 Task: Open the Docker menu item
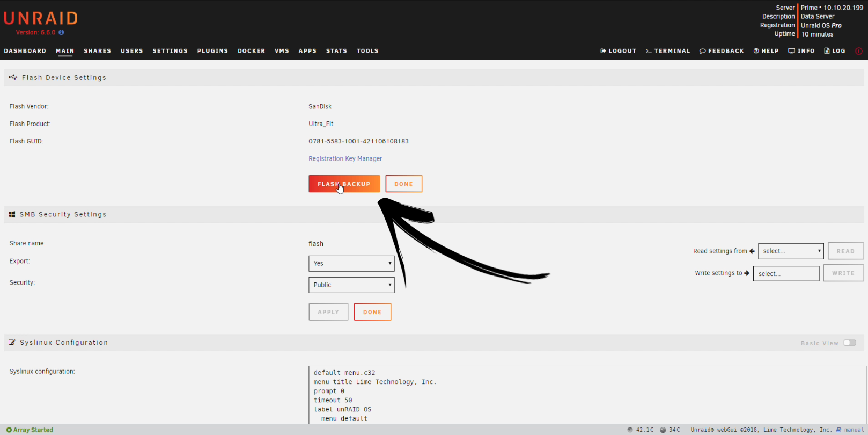click(251, 51)
